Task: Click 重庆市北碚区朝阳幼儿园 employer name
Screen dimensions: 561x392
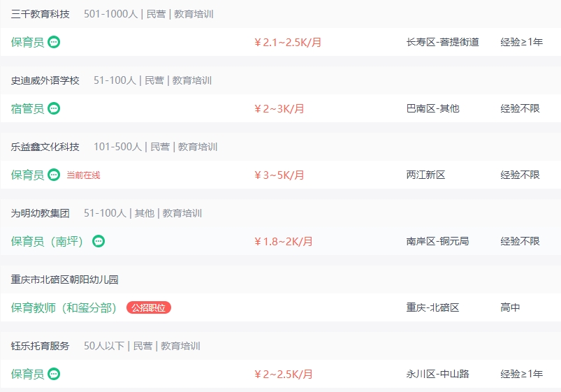Action: click(64, 280)
